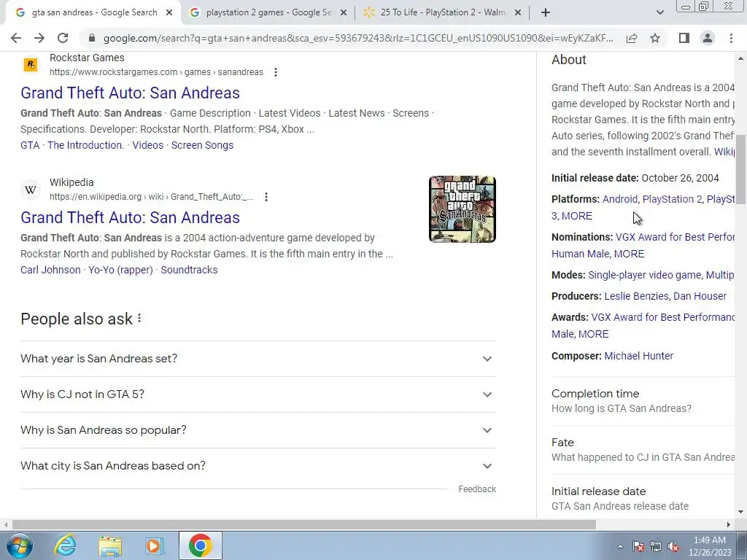747x560 pixels.
Task: Show hidden system tray icons
Action: pos(620,546)
